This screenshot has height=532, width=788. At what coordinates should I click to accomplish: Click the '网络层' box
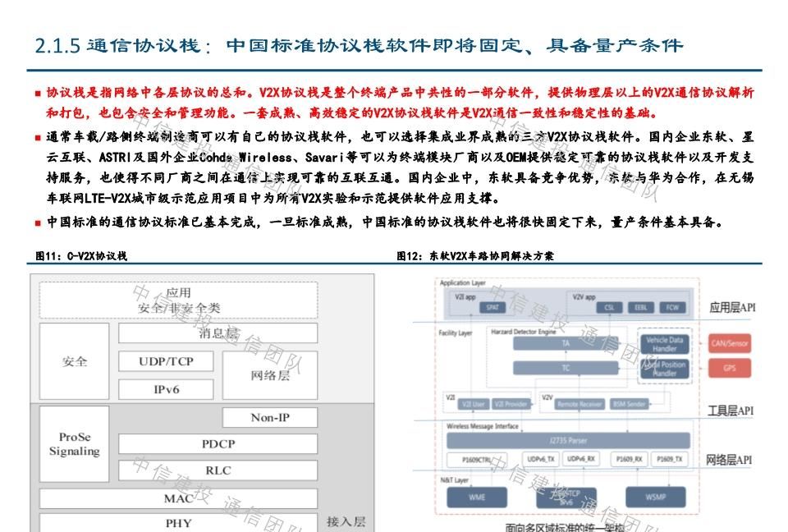[x=270, y=376]
